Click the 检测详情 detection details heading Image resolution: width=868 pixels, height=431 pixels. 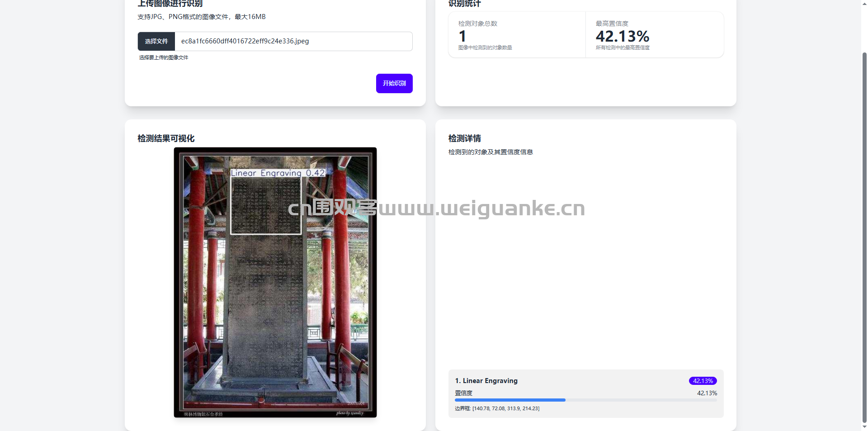(x=464, y=138)
